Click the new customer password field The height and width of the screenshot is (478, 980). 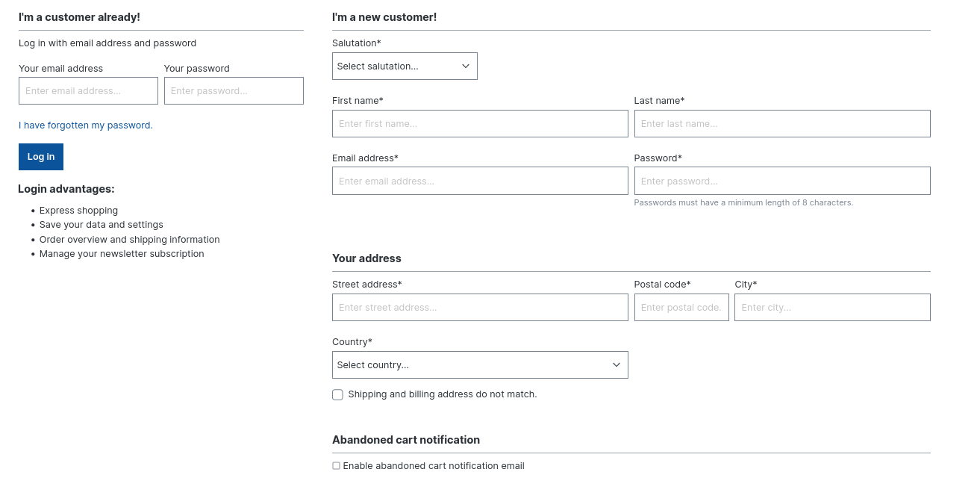tap(782, 181)
